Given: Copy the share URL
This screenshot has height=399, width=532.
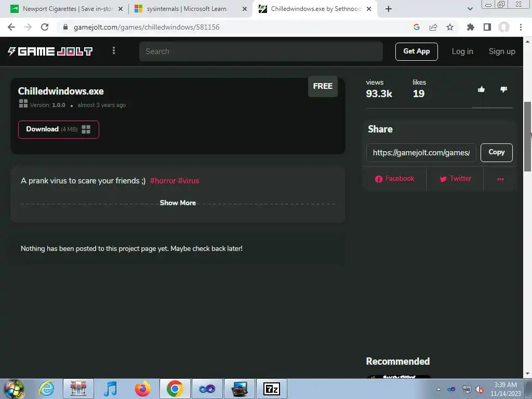Looking at the screenshot, I should [496, 152].
